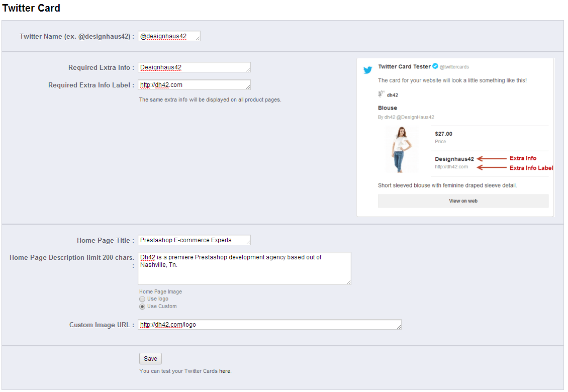
Task: Click the 'Blouse' product title in card
Action: click(x=387, y=108)
